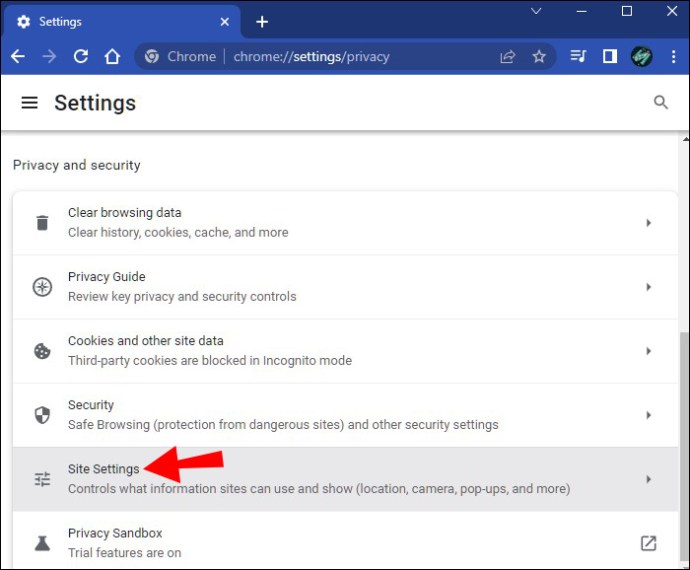Screen dimensions: 690x570
Task: Click 'Trial features are on' text
Action: click(x=125, y=553)
